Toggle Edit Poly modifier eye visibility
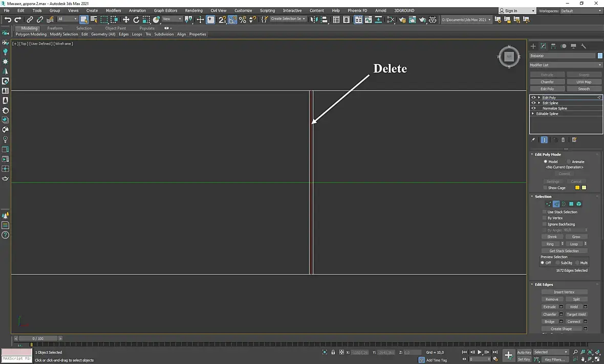The height and width of the screenshot is (364, 604). (x=533, y=98)
